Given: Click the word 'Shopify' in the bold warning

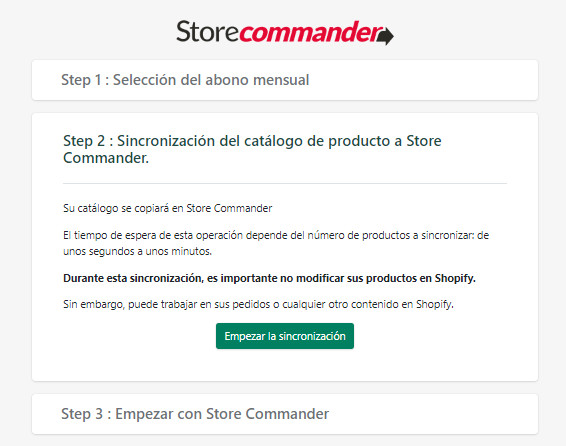Looking at the screenshot, I should click(455, 278).
